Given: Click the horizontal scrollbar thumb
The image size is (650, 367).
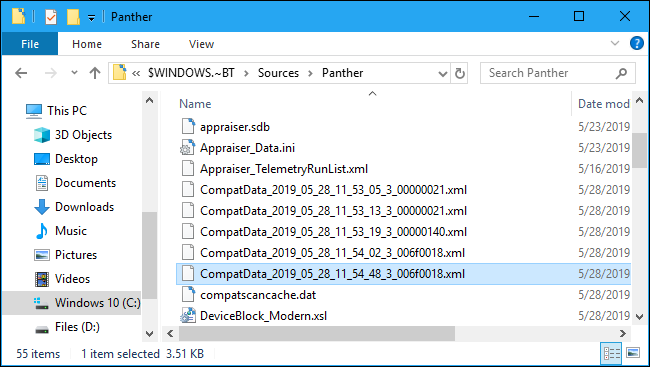Looking at the screenshot, I should pyautogui.click(x=317, y=333).
